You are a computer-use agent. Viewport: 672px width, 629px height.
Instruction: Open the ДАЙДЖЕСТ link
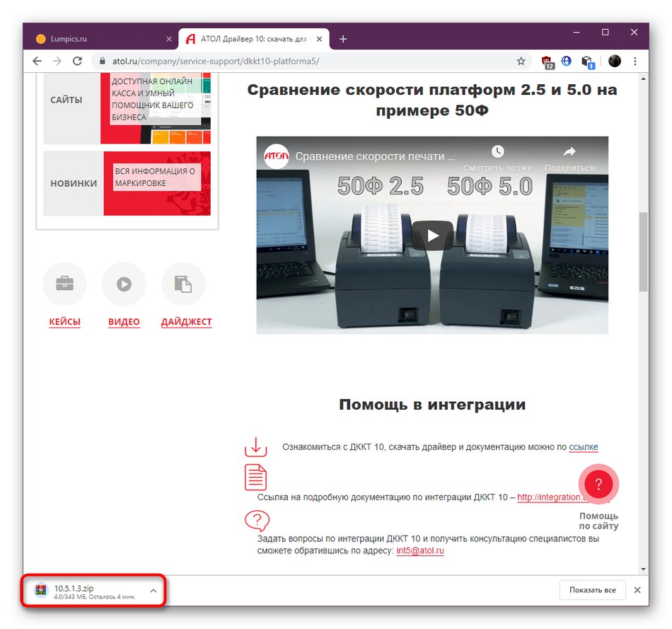(x=187, y=322)
